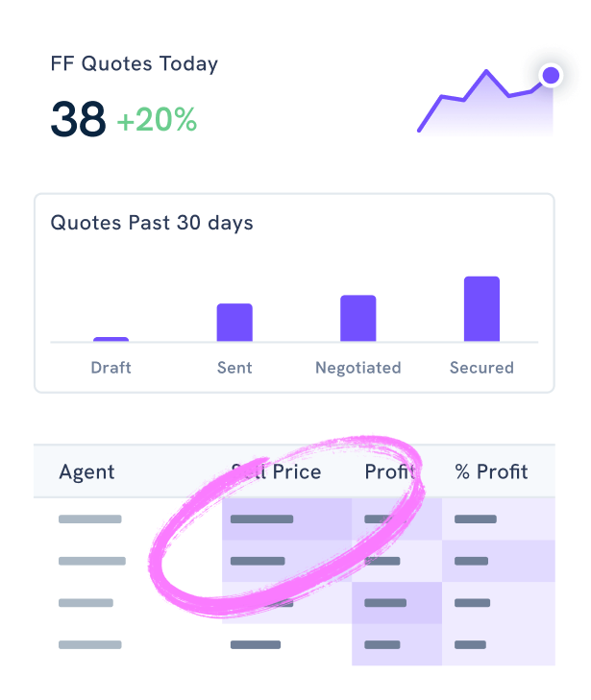Screen dimensions: 591x700
Task: Click the Sent axis label
Action: click(234, 368)
